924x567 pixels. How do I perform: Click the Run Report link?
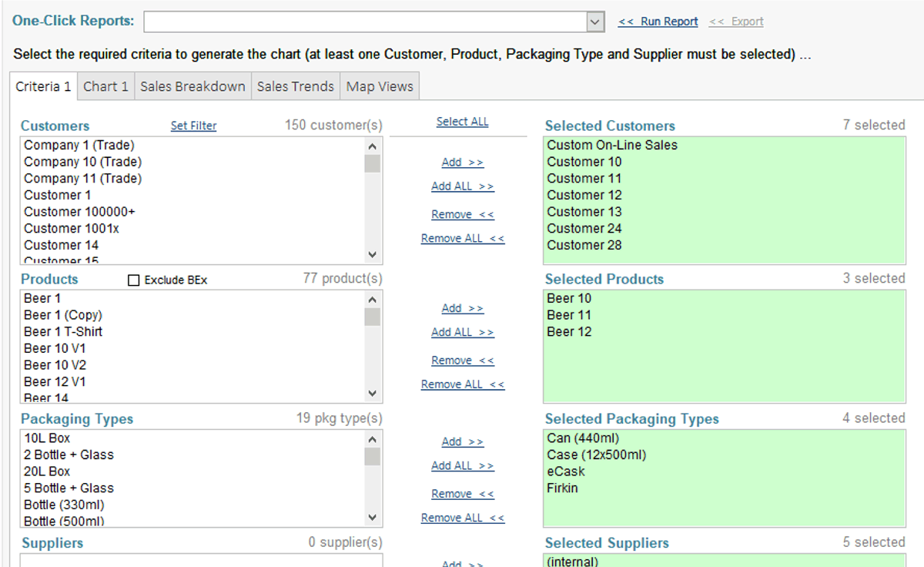point(658,22)
